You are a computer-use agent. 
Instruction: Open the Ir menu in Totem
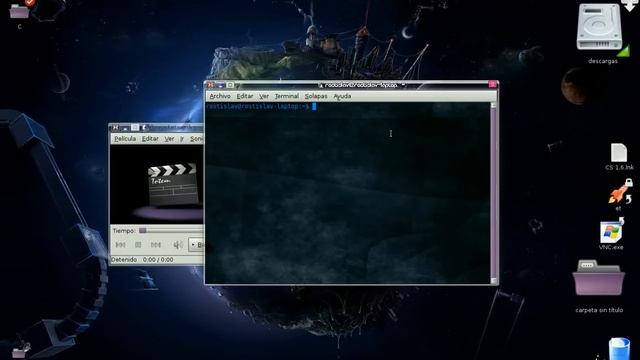(182, 139)
